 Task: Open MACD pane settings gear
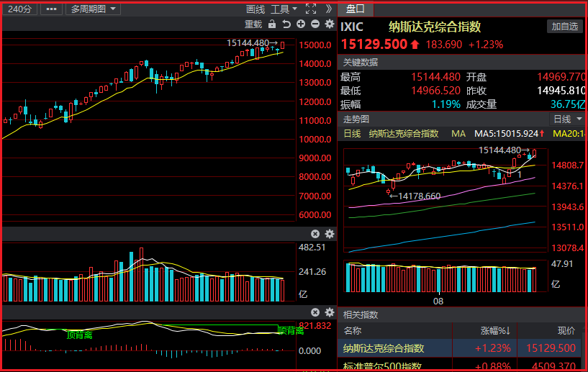(x=330, y=312)
